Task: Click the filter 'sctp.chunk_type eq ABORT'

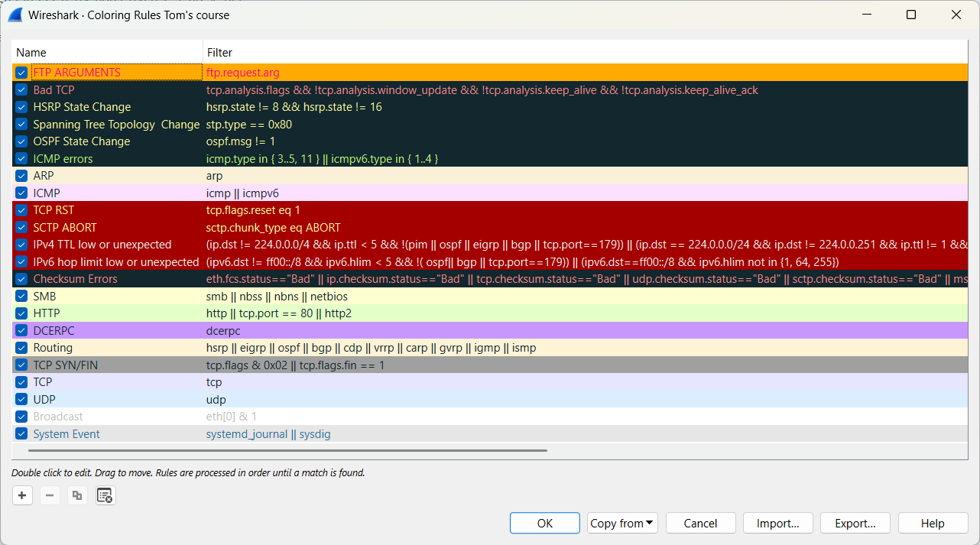Action: [x=274, y=228]
